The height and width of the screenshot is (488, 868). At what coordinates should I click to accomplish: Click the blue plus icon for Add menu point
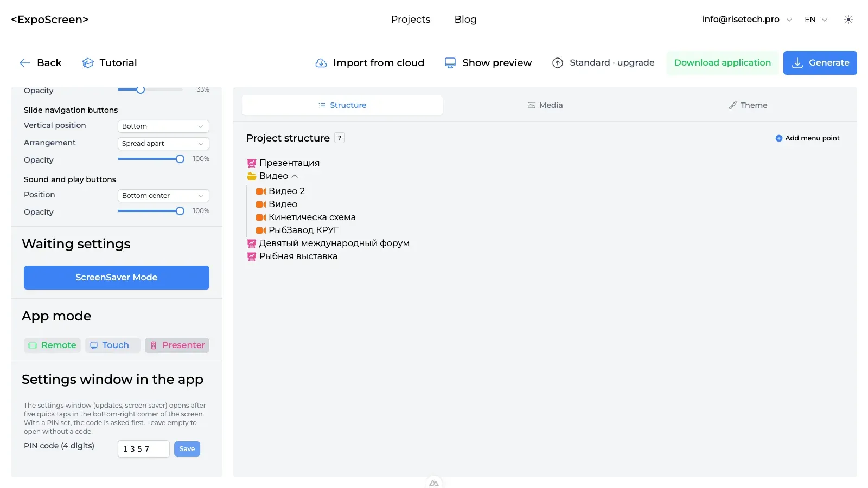[779, 138]
